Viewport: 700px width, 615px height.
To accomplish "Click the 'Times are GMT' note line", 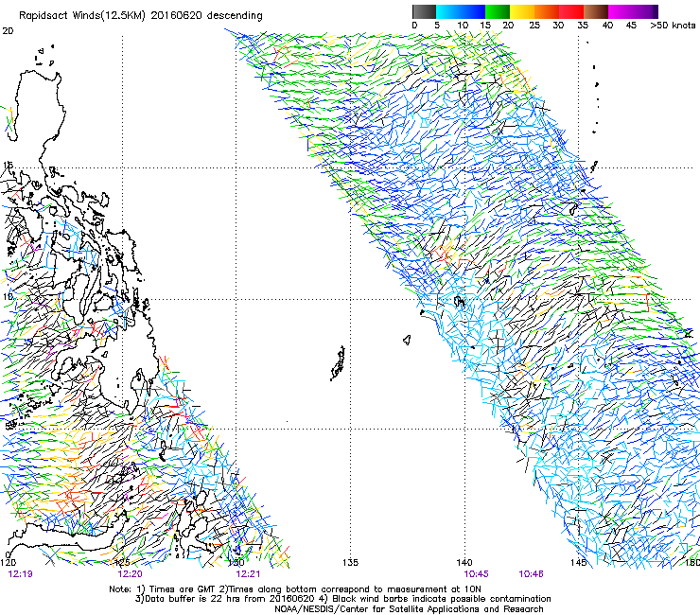I will coord(295,589).
